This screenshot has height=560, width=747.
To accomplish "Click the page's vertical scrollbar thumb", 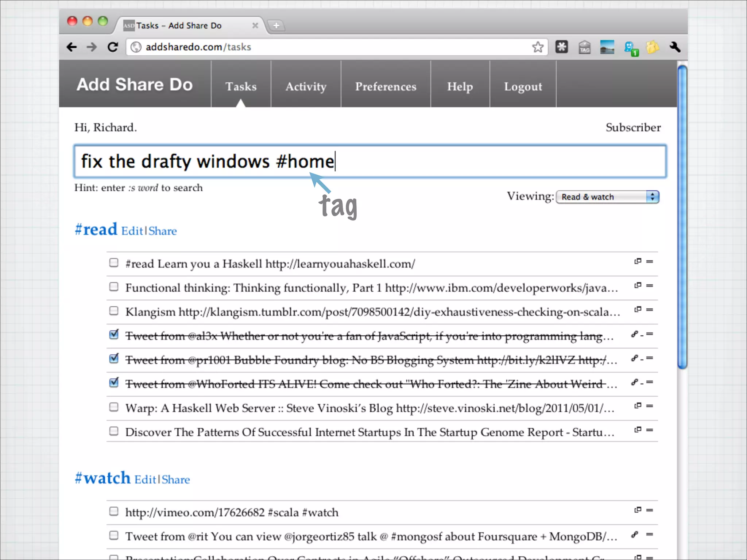I will click(682, 217).
